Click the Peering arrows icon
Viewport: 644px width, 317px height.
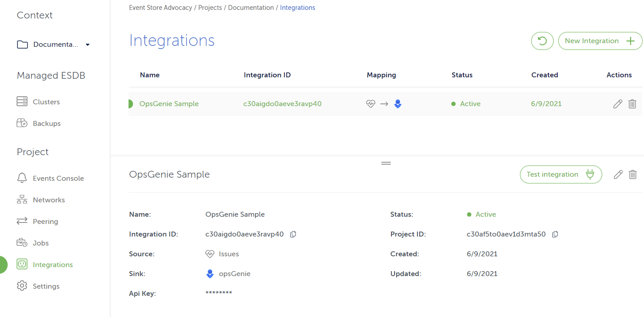[22, 221]
